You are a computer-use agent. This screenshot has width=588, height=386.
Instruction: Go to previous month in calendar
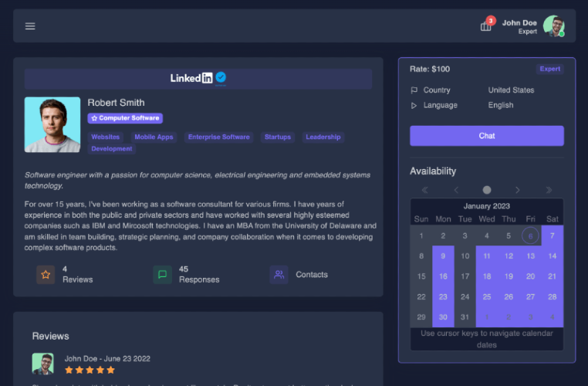tap(456, 190)
